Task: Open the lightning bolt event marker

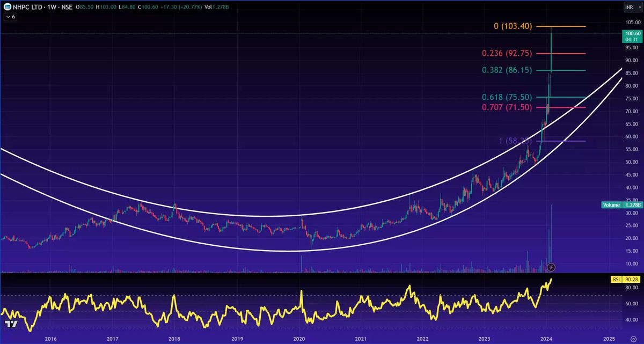Action: pos(551,267)
